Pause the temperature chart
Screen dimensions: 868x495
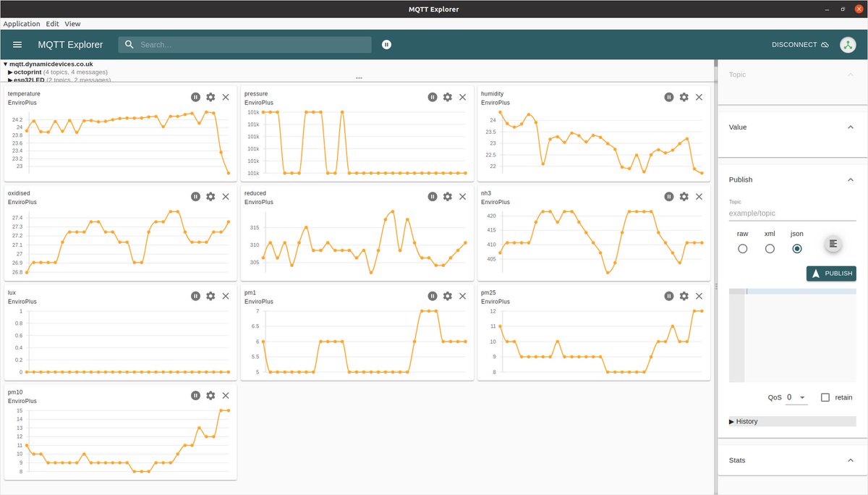(195, 97)
